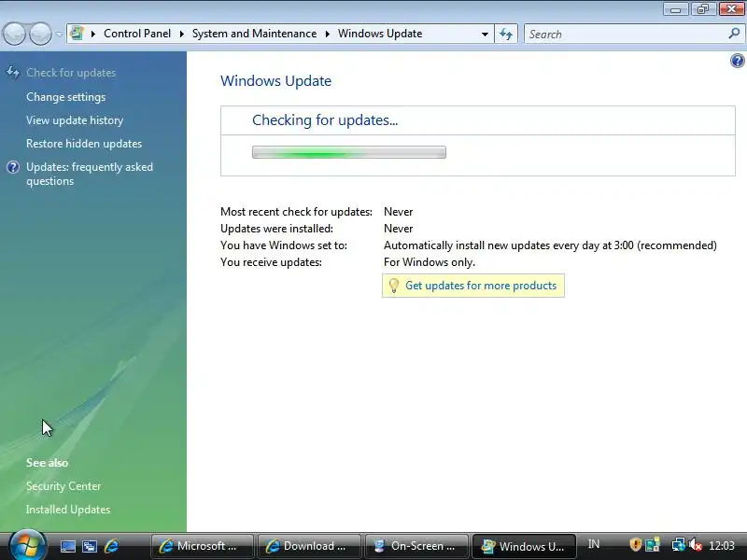Image resolution: width=747 pixels, height=560 pixels.
Task: Click the Back navigation arrow button
Action: click(14, 35)
